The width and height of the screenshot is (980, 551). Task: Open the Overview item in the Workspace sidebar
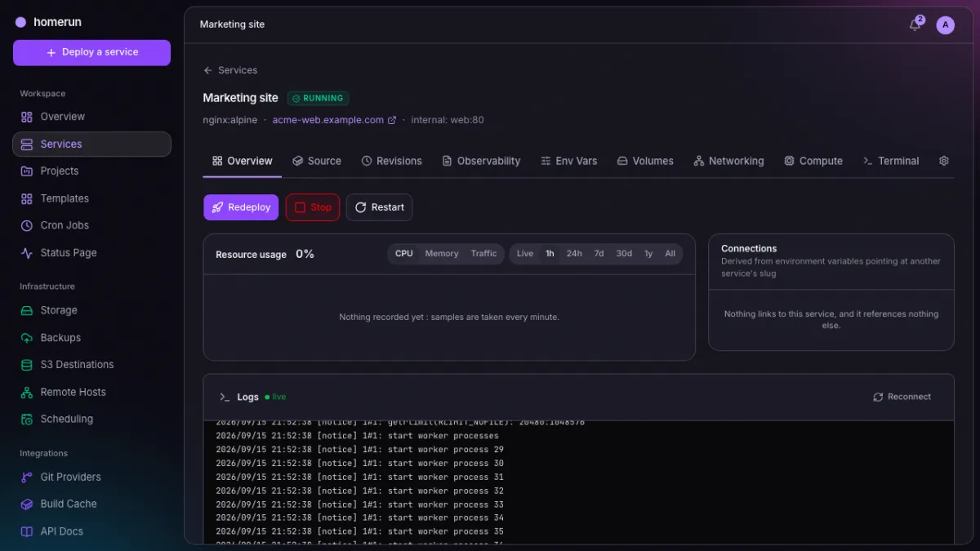click(x=91, y=117)
